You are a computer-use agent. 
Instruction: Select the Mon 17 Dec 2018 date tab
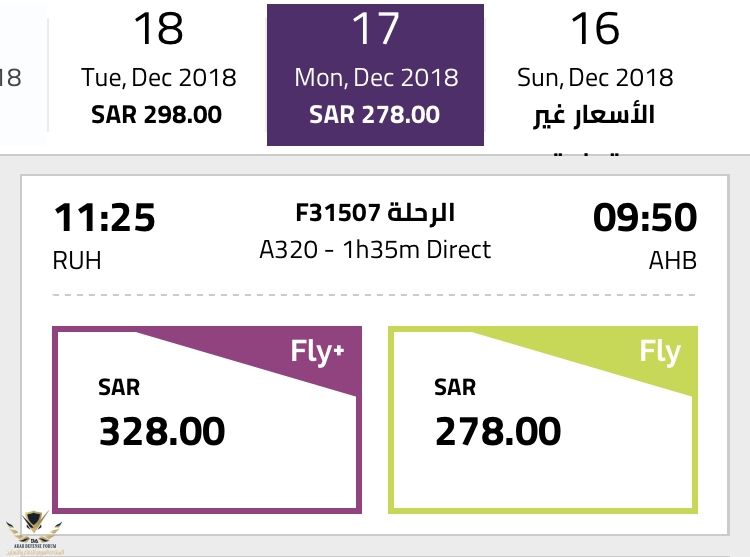375,75
